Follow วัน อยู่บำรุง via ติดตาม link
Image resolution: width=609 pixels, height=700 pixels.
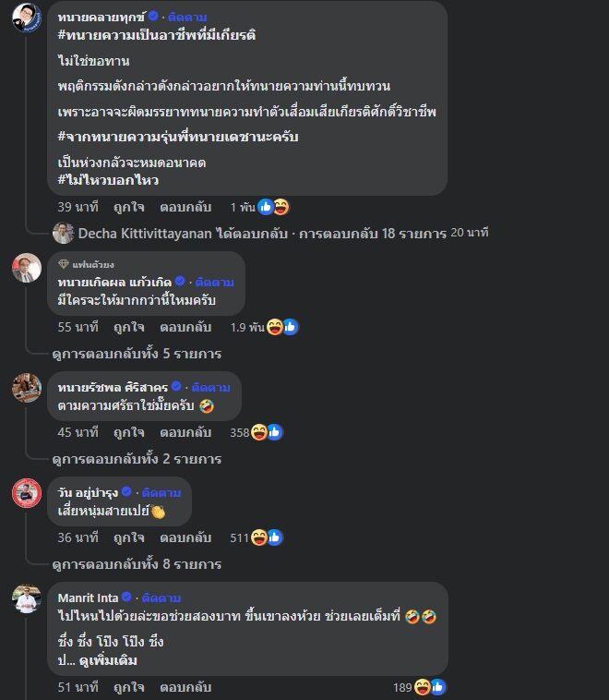click(x=161, y=493)
